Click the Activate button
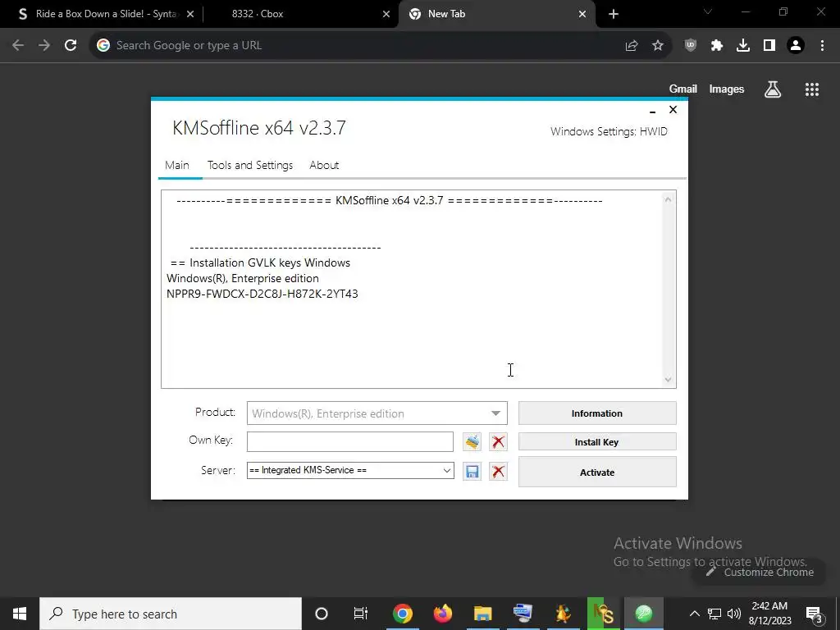Viewport: 840px width, 630px height. [x=597, y=472]
